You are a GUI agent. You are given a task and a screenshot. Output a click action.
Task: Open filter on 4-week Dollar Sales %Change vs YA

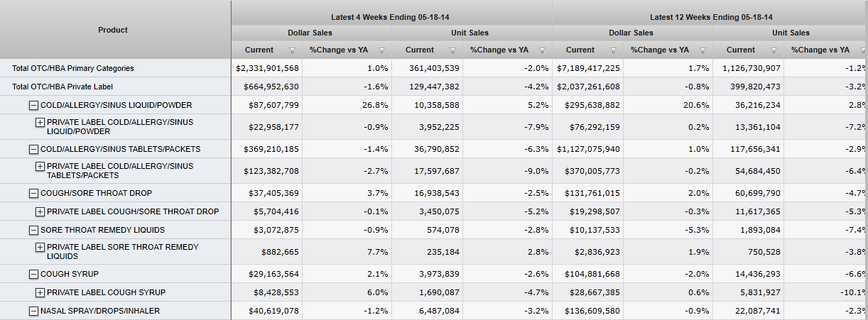click(x=381, y=50)
